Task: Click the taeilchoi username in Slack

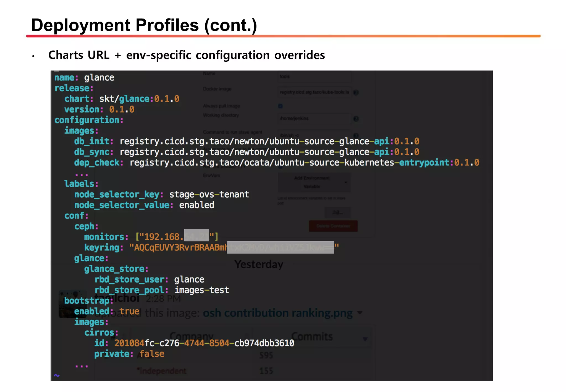Action: click(x=117, y=298)
